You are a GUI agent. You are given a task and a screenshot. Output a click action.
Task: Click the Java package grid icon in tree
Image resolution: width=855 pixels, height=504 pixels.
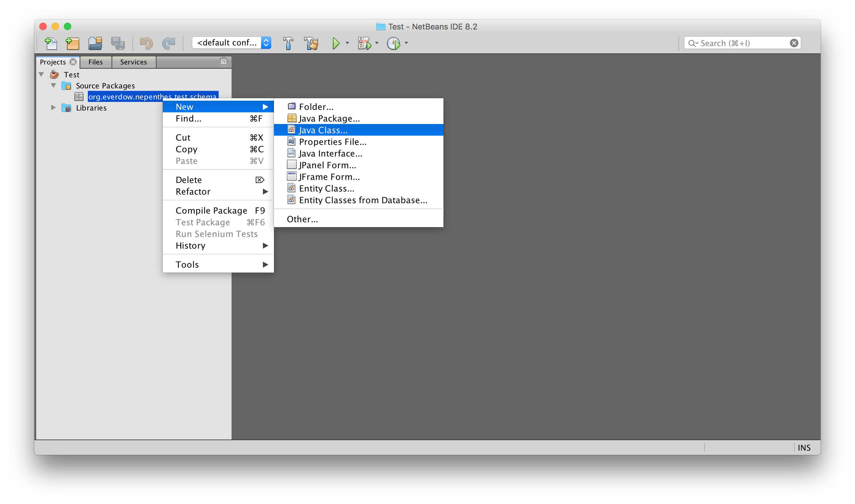click(x=79, y=96)
